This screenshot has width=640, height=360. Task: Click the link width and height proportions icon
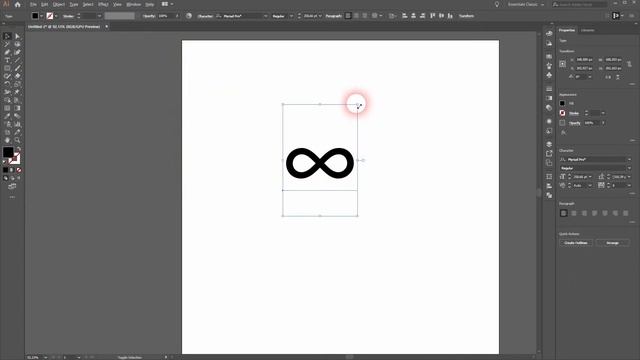(x=629, y=64)
